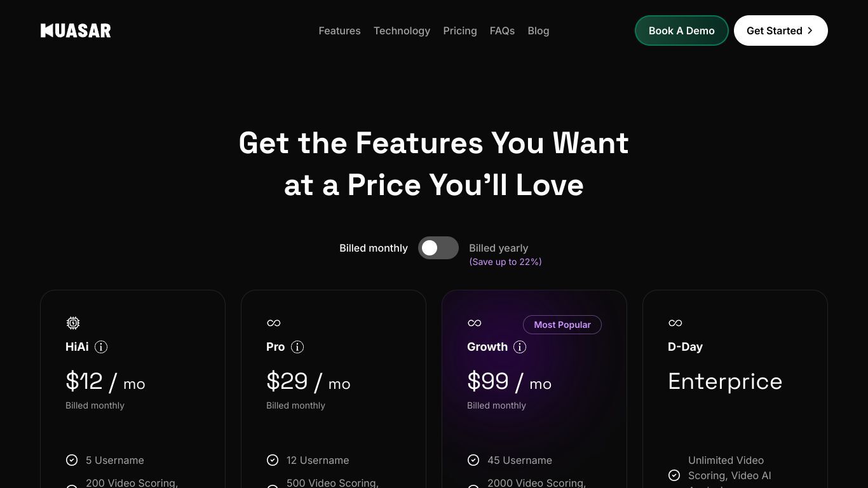Click the checkmark beside 45 Username
This screenshot has width=868, height=488.
(x=473, y=460)
